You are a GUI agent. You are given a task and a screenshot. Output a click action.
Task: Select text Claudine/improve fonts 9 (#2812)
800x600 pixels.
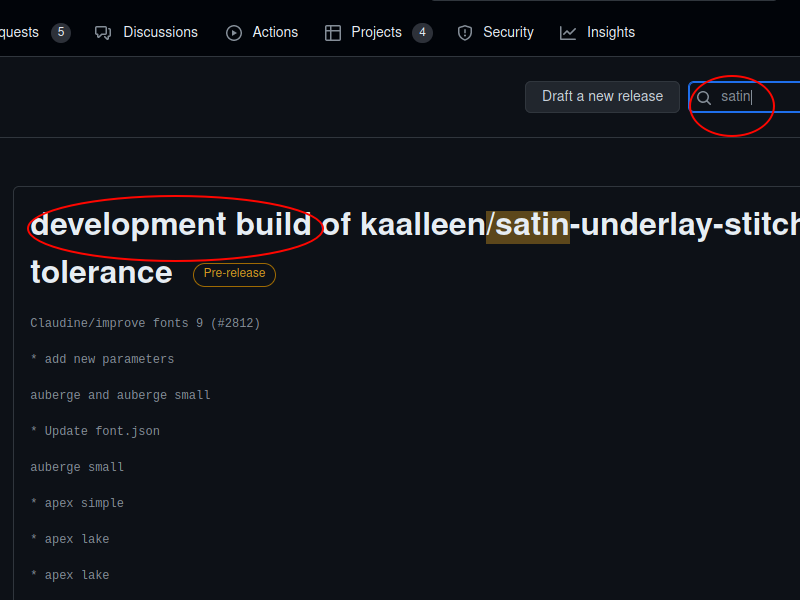pyautogui.click(x=145, y=323)
